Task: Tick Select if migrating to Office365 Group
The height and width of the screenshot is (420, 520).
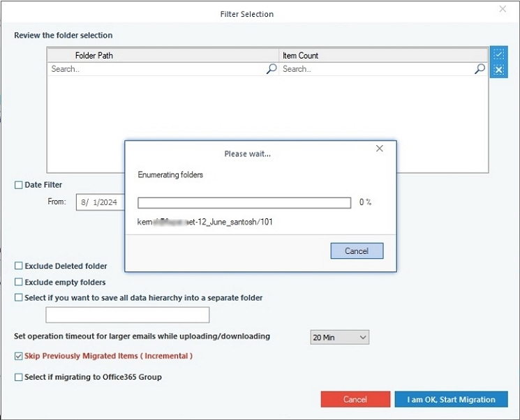Action: [x=19, y=377]
